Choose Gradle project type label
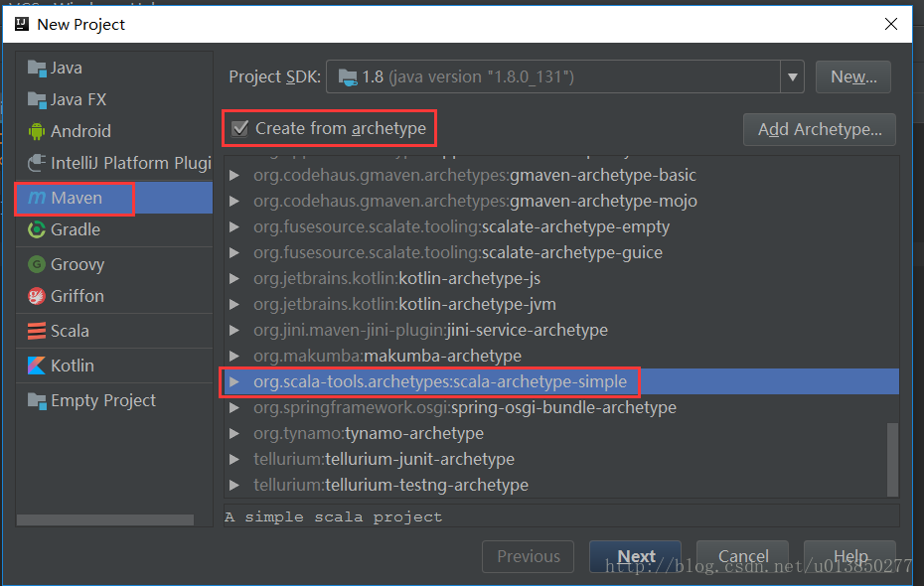The width and height of the screenshot is (924, 586). [x=76, y=229]
